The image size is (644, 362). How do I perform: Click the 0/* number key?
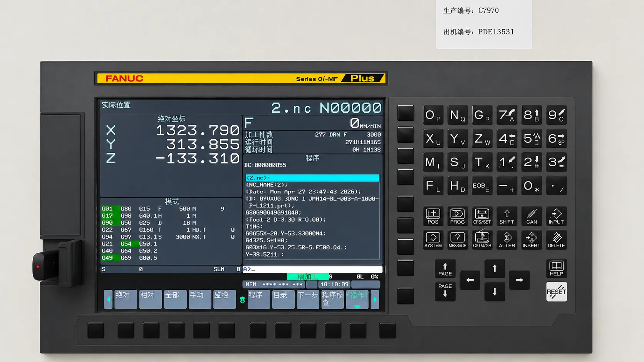tap(532, 186)
